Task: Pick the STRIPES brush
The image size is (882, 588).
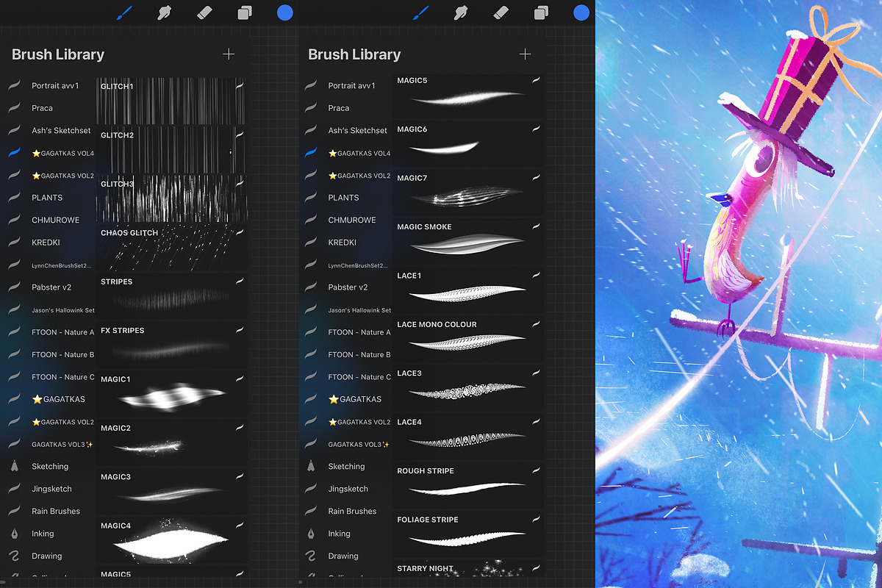Action: [x=171, y=296]
